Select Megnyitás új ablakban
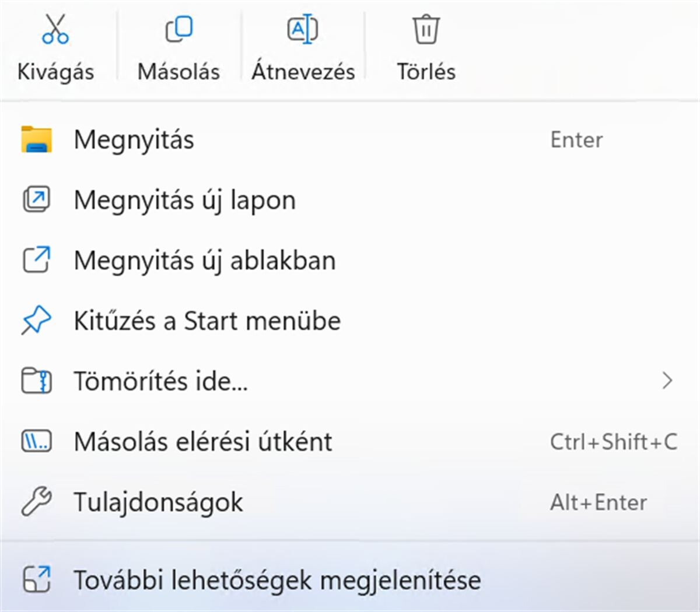Image resolution: width=700 pixels, height=612 pixels. tap(204, 261)
